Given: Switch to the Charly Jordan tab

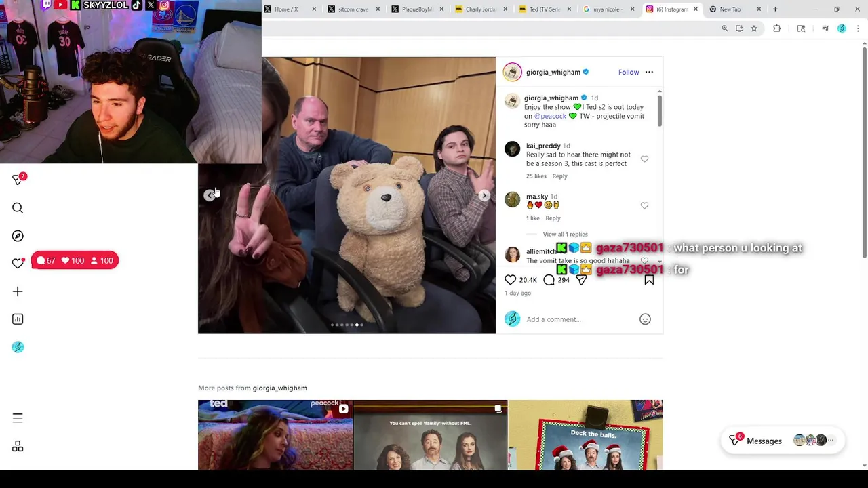Looking at the screenshot, I should tap(480, 9).
